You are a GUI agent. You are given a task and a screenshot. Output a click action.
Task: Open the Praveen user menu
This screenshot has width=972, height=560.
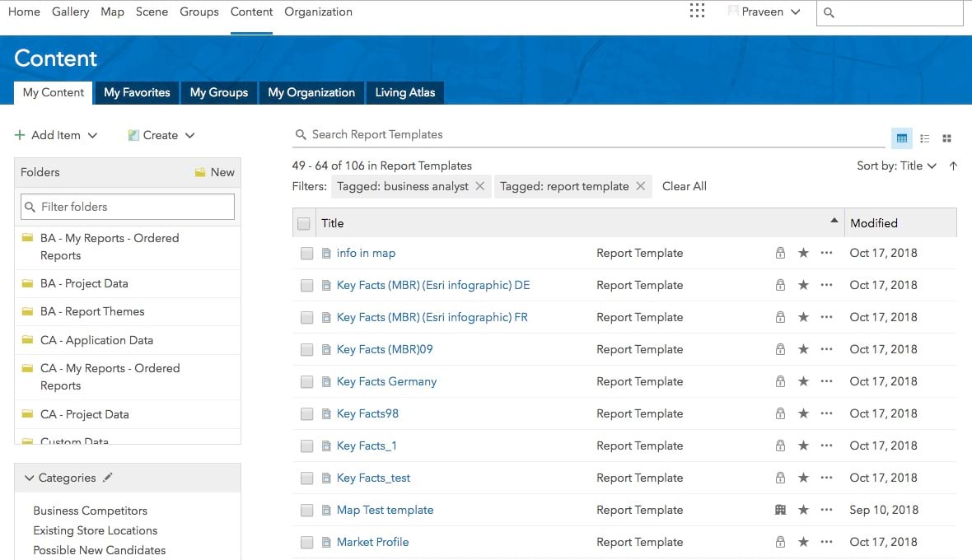click(x=764, y=12)
